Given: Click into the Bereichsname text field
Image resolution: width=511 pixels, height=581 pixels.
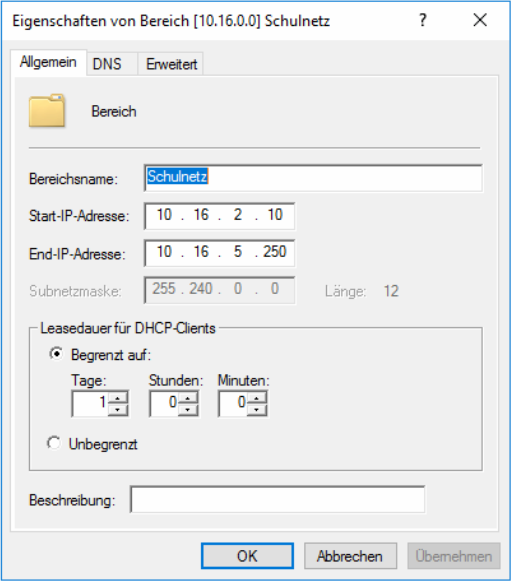Looking at the screenshot, I should coord(313,178).
